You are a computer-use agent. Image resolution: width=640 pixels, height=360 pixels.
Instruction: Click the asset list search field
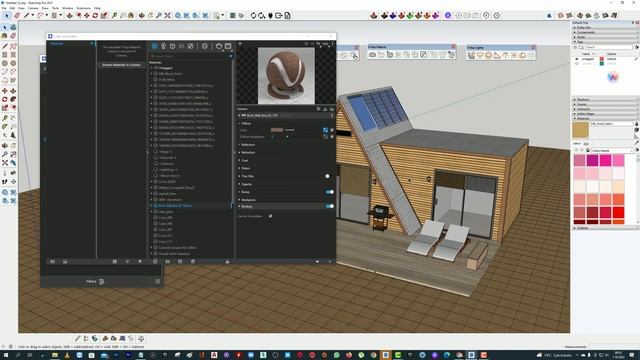pos(191,56)
